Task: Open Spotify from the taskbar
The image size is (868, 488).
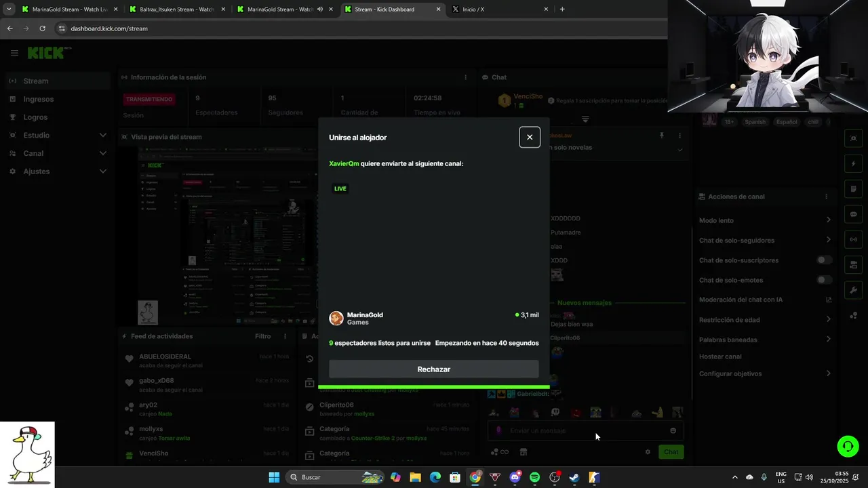Action: point(534,477)
